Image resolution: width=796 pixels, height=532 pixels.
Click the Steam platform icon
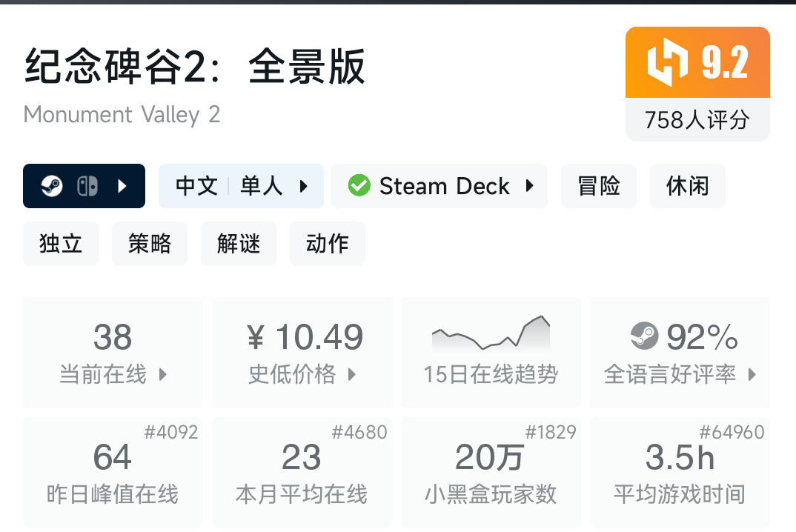point(51,186)
